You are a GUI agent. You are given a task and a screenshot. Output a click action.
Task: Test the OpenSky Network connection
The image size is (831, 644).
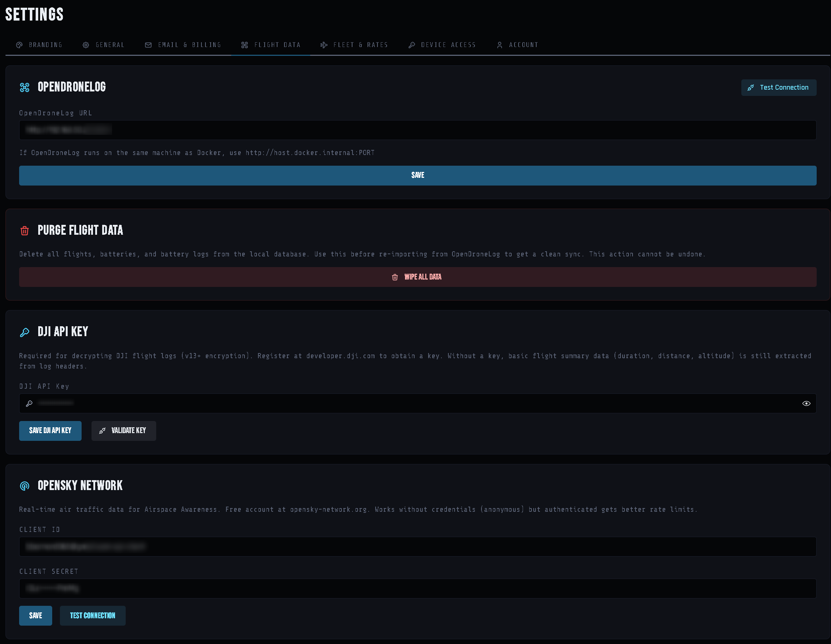click(93, 615)
